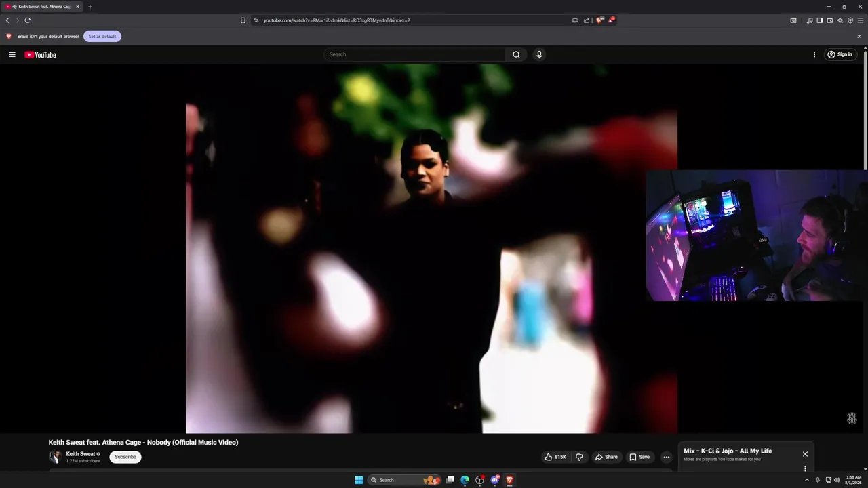Open Brave Wallet icon
Screen dimensions: 868x488
point(830,20)
